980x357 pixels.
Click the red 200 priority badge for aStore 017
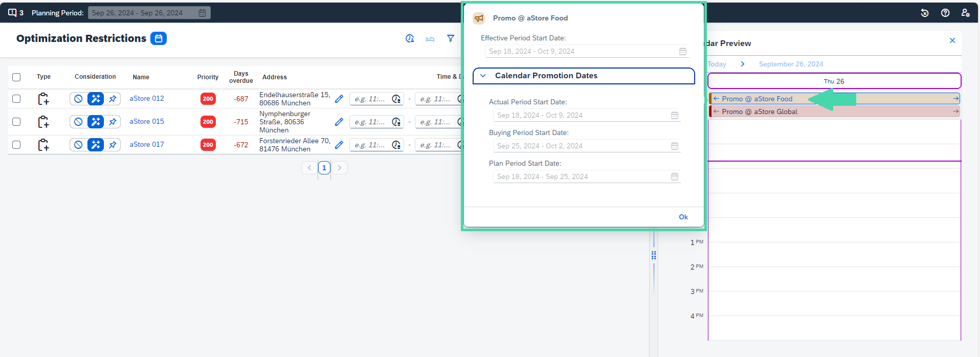click(208, 145)
